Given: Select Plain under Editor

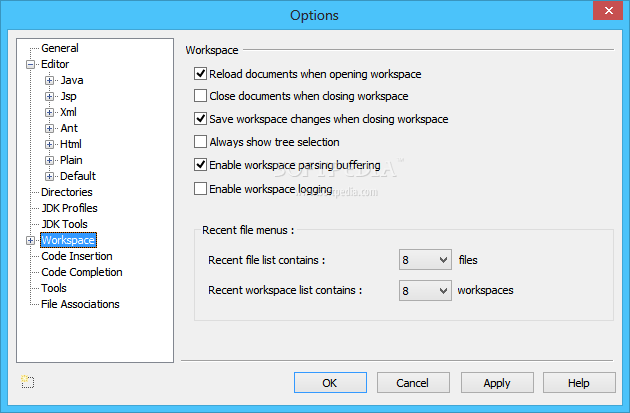Looking at the screenshot, I should [x=71, y=160].
